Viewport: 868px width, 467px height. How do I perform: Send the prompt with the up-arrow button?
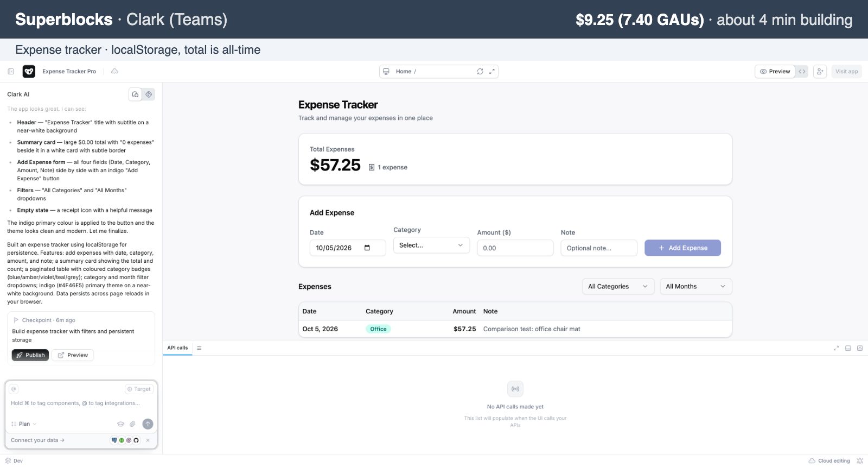pyautogui.click(x=148, y=424)
